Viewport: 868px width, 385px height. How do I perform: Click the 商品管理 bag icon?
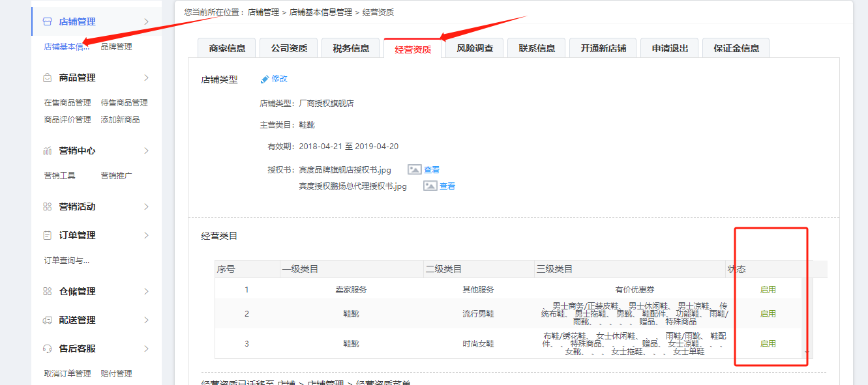click(47, 78)
